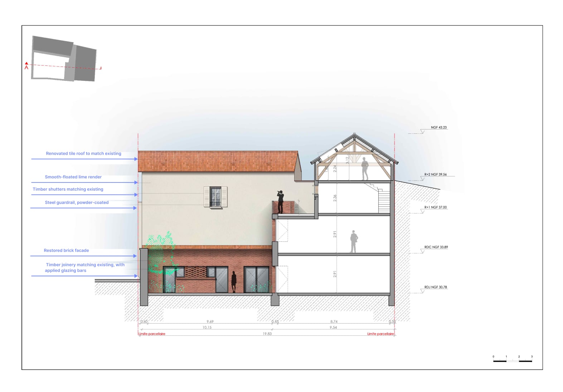Click the human figure on the RDC floor
The height and width of the screenshot is (392, 563).
tap(354, 241)
